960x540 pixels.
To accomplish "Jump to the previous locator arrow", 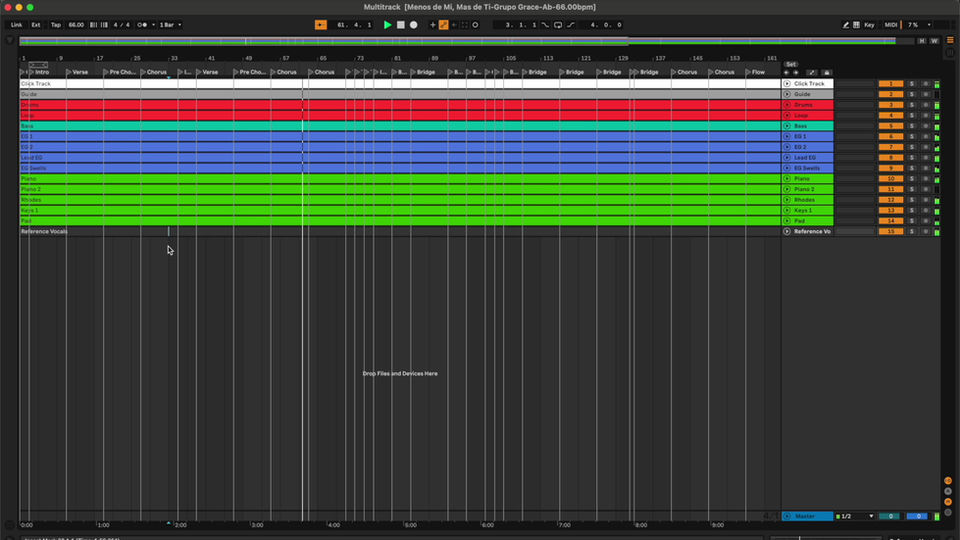I will click(786, 72).
